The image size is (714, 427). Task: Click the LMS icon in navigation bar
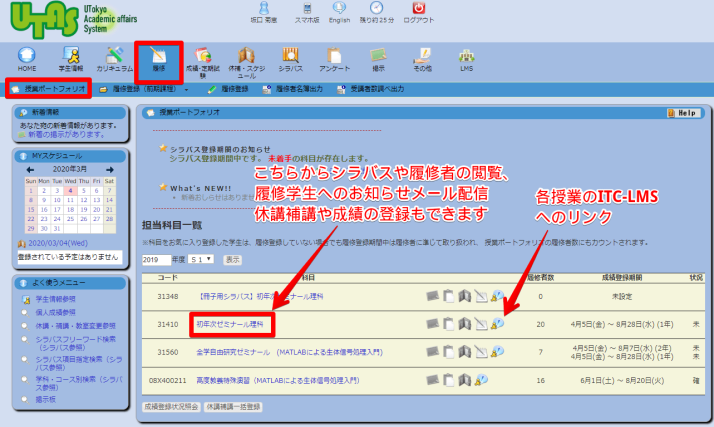[x=466, y=58]
